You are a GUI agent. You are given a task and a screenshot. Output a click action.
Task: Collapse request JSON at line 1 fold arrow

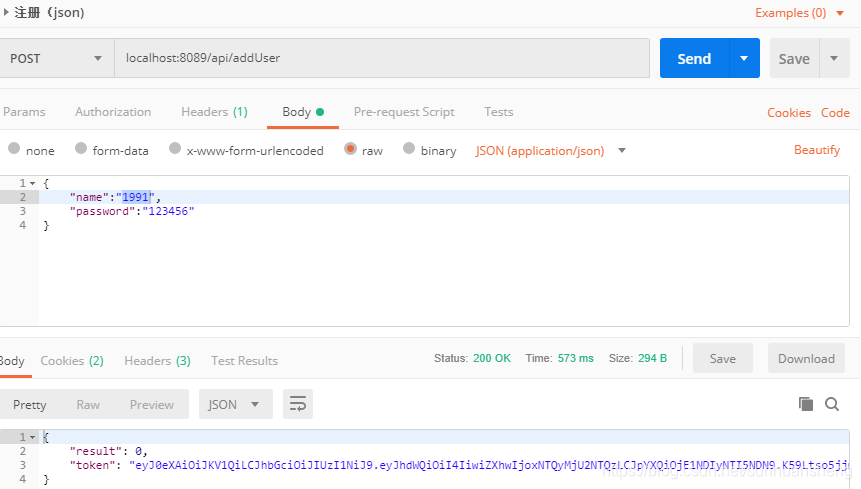[32, 183]
